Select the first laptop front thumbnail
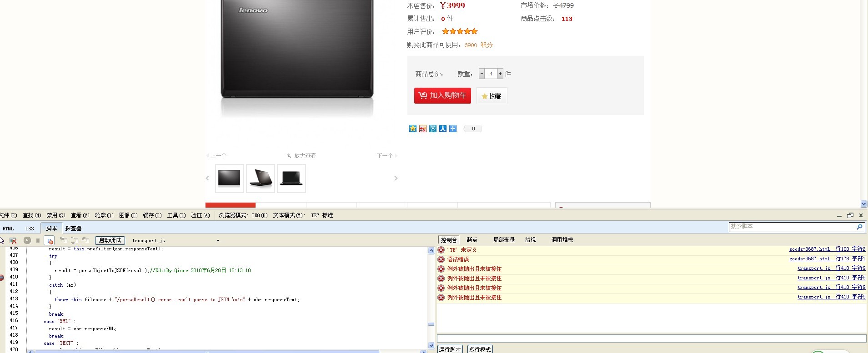The image size is (868, 353). coord(229,179)
